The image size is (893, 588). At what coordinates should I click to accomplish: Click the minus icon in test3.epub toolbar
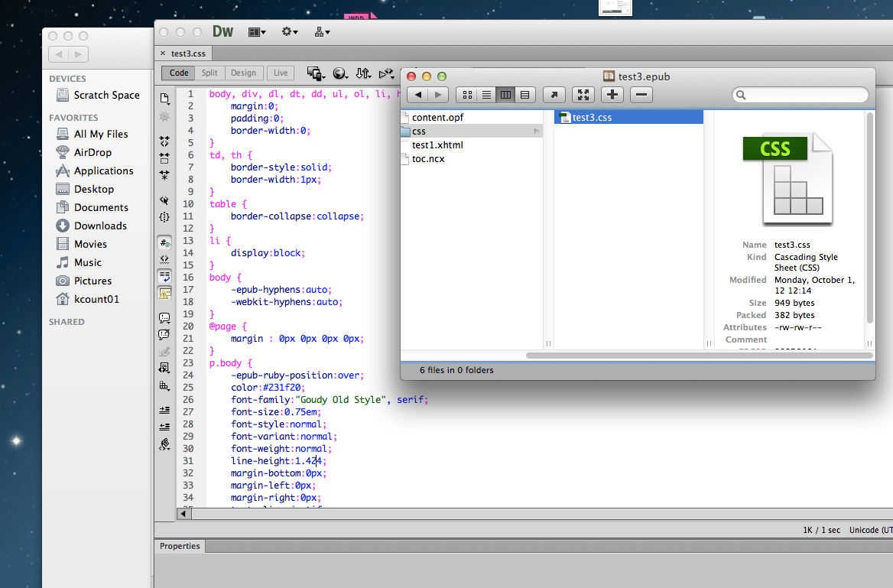tap(641, 95)
